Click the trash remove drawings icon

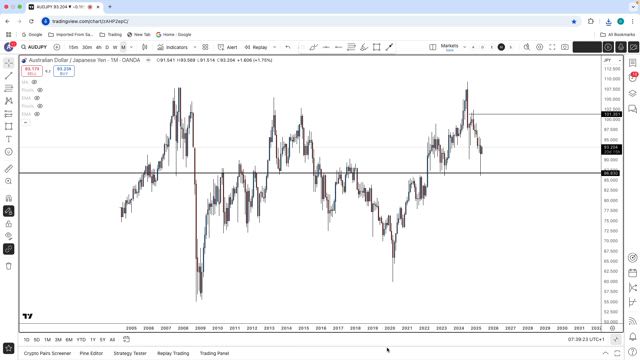(9, 266)
